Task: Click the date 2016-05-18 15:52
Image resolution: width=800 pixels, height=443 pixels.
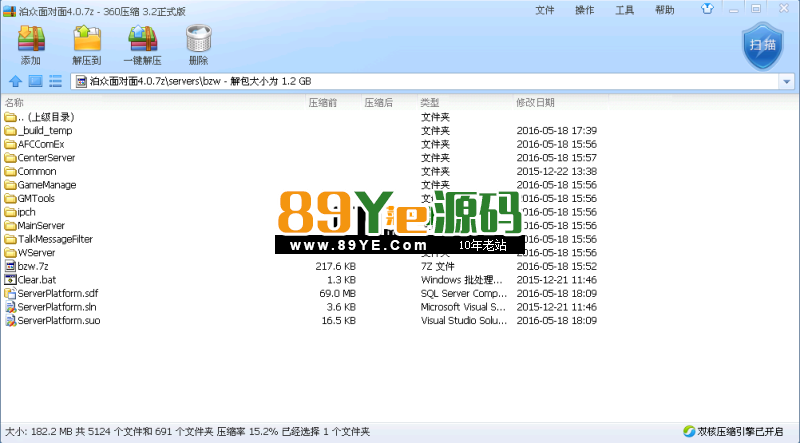Action: 557,266
